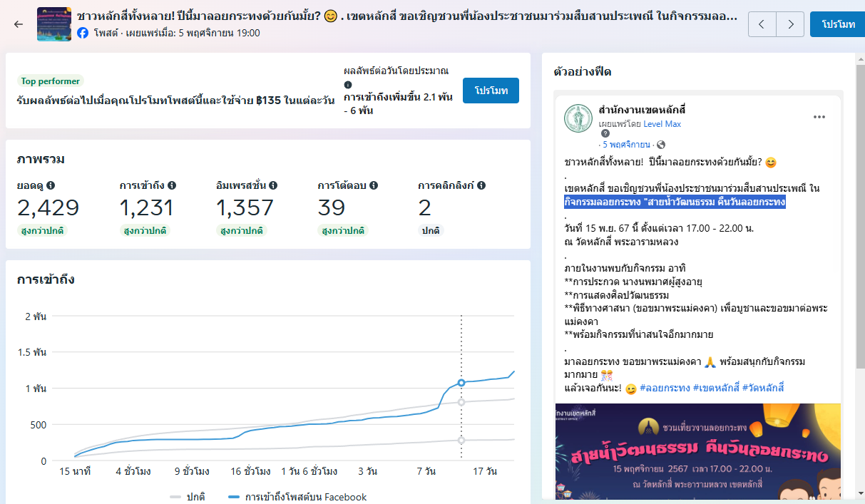Go to next post with right chevron
The image size is (865, 504).
pyautogui.click(x=790, y=24)
